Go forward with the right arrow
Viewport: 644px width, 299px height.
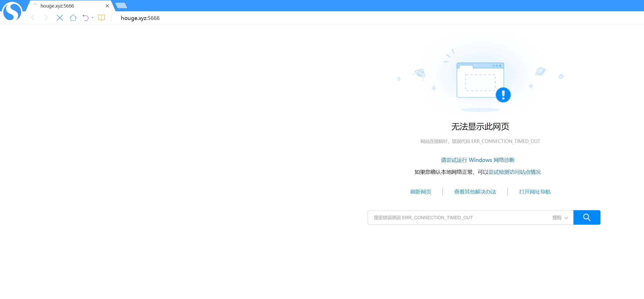pyautogui.click(x=46, y=18)
